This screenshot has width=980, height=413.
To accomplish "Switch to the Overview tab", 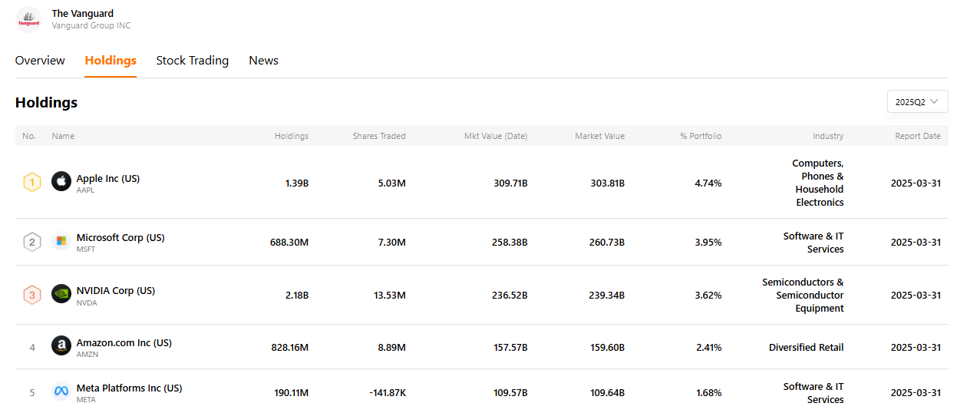I will (40, 61).
